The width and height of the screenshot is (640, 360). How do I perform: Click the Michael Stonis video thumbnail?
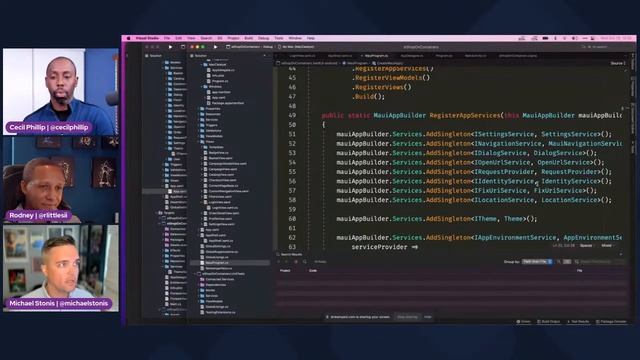click(x=61, y=268)
